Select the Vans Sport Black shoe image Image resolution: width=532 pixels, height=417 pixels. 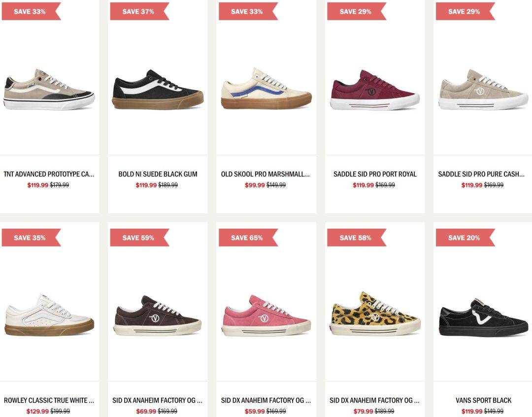coord(484,318)
